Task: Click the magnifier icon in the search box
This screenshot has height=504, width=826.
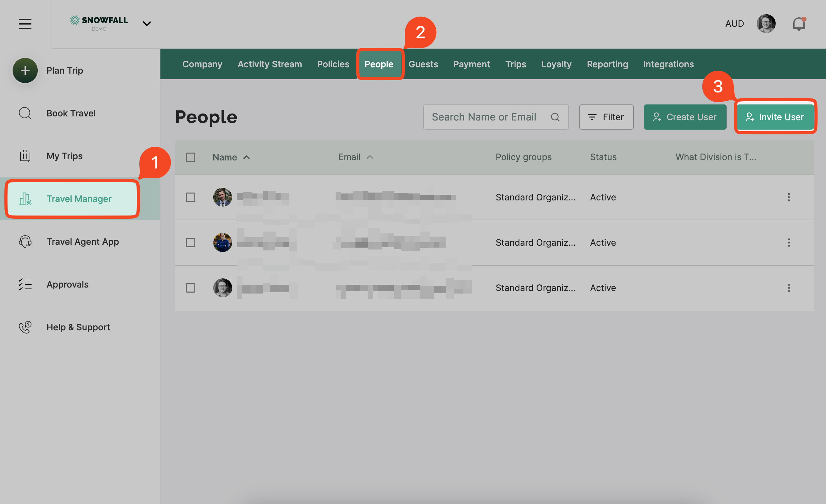Action: tap(555, 117)
